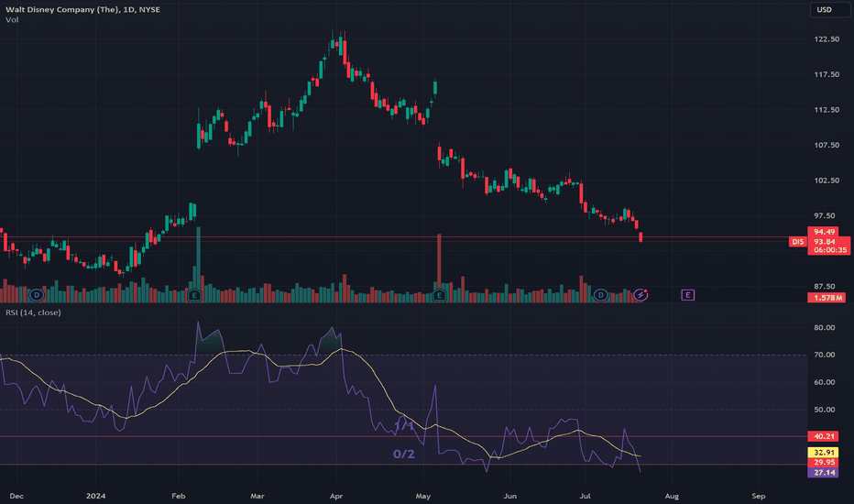Click the lightning bolt news marker
Image resolution: width=854 pixels, height=504 pixels.
(640, 295)
